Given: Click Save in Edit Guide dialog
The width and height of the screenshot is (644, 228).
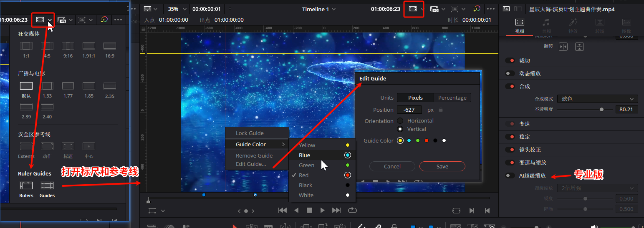Looking at the screenshot, I should pos(442,166).
